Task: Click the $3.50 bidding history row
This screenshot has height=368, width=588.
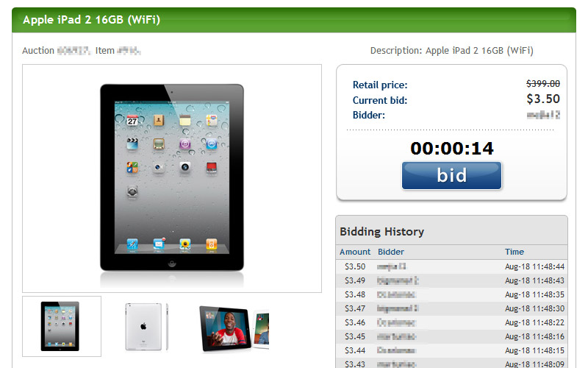Action: coord(451,266)
